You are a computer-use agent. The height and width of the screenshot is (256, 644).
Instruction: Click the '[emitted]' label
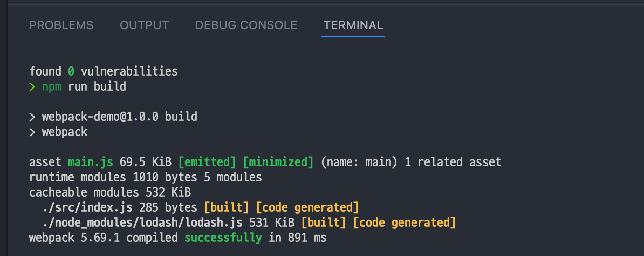207,162
